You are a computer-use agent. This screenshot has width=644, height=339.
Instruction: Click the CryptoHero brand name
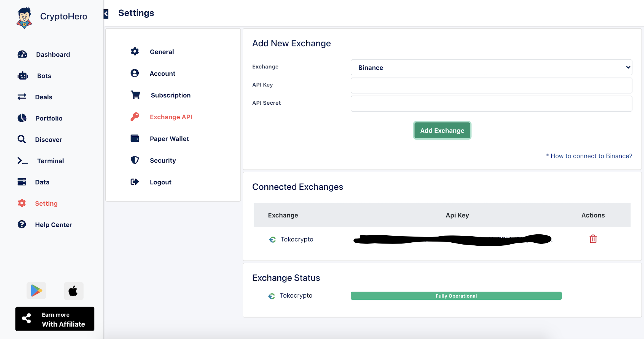64,16
